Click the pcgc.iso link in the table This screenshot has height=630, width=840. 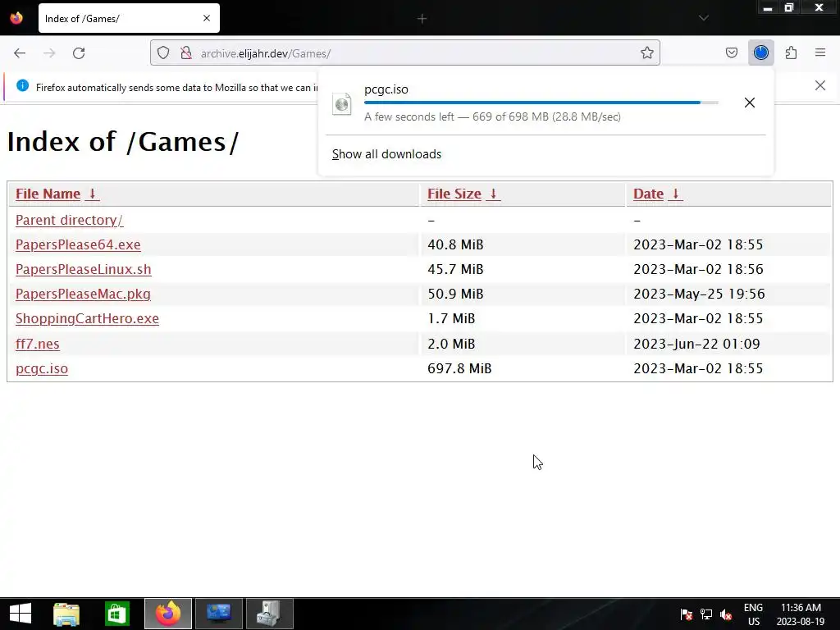coord(42,368)
